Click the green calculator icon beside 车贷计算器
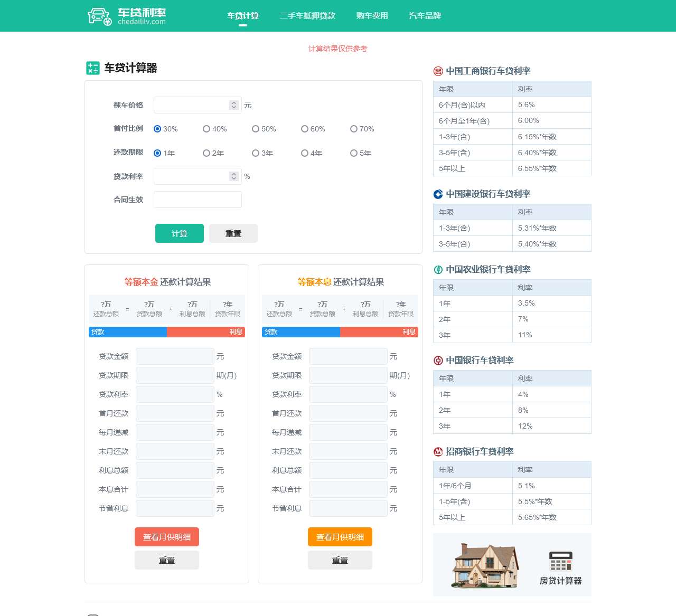The height and width of the screenshot is (616, 676). click(x=93, y=68)
